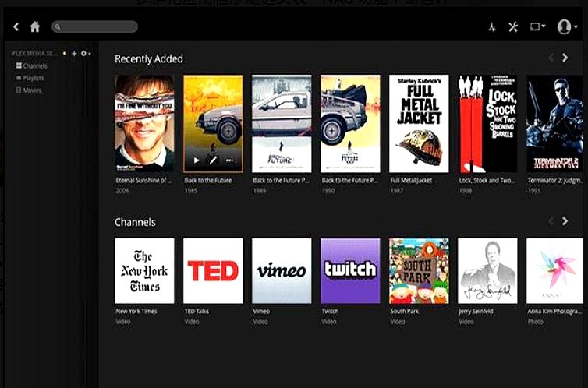Image resolution: width=588 pixels, height=388 pixels.
Task: Open the user account dropdown
Action: pos(566,27)
